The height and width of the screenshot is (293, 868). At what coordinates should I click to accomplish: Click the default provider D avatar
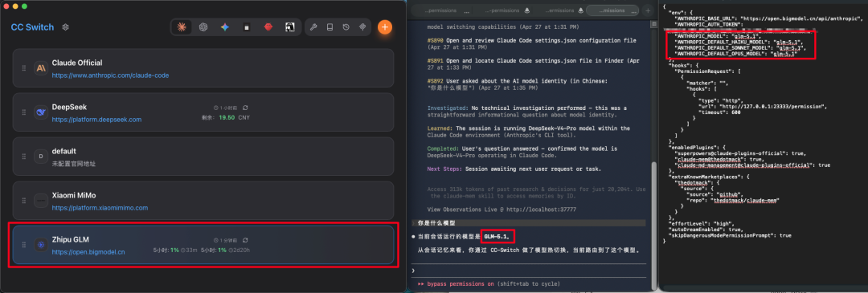[40, 157]
